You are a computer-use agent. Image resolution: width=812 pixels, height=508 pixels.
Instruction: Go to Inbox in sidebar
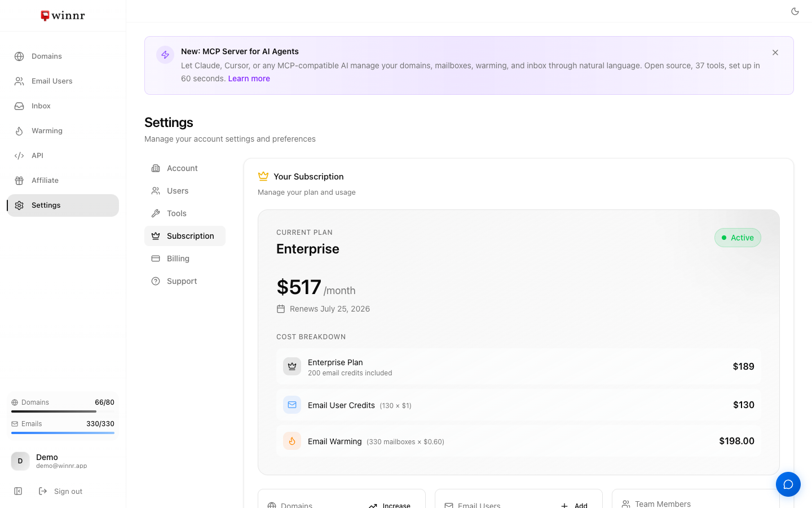[x=63, y=106]
